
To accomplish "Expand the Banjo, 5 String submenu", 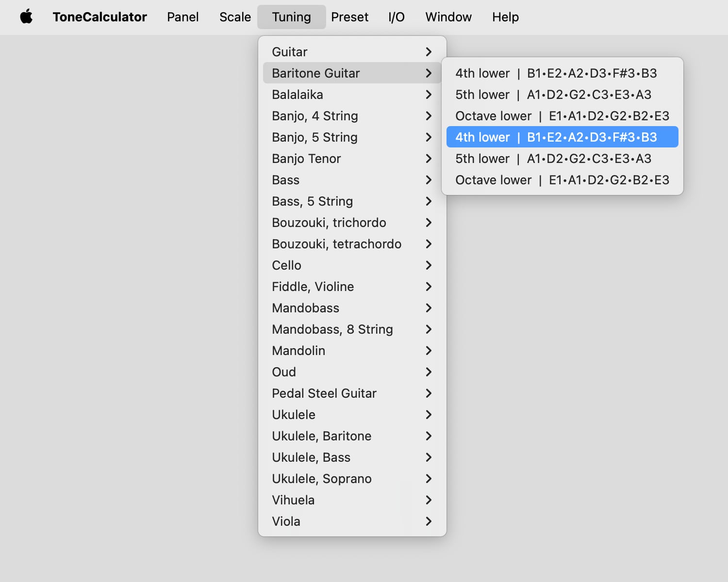I will pyautogui.click(x=351, y=137).
